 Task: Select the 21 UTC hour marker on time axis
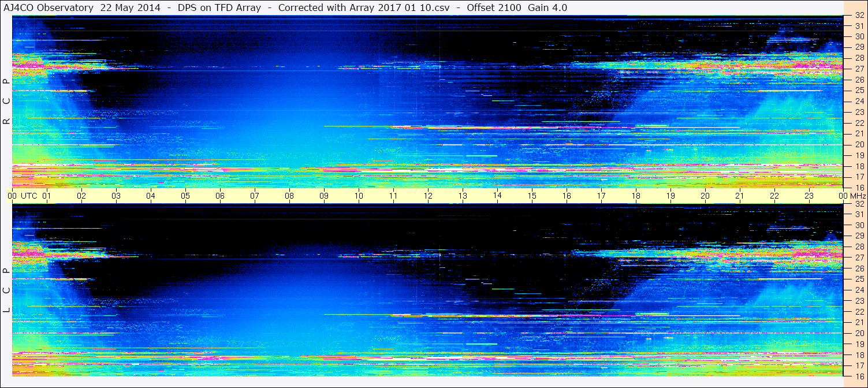[740, 196]
